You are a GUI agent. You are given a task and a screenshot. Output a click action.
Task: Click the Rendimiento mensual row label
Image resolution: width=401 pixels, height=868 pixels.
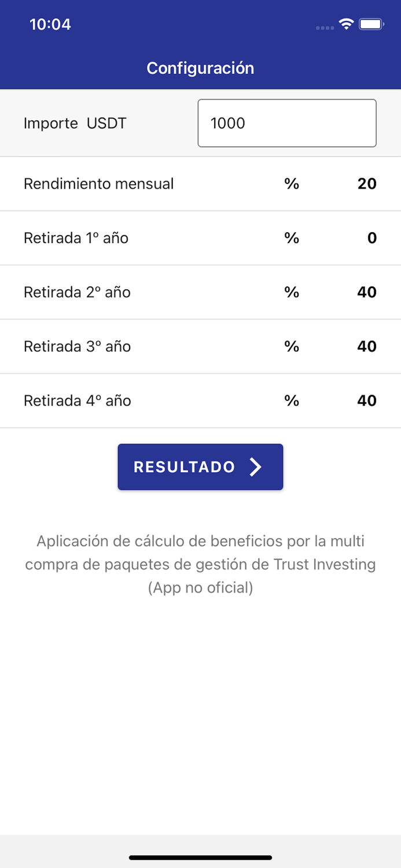98,183
